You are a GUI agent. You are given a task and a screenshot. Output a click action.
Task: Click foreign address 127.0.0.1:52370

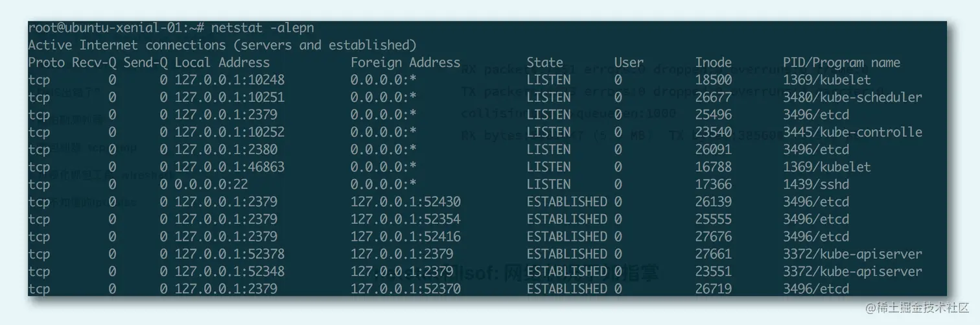coord(406,289)
